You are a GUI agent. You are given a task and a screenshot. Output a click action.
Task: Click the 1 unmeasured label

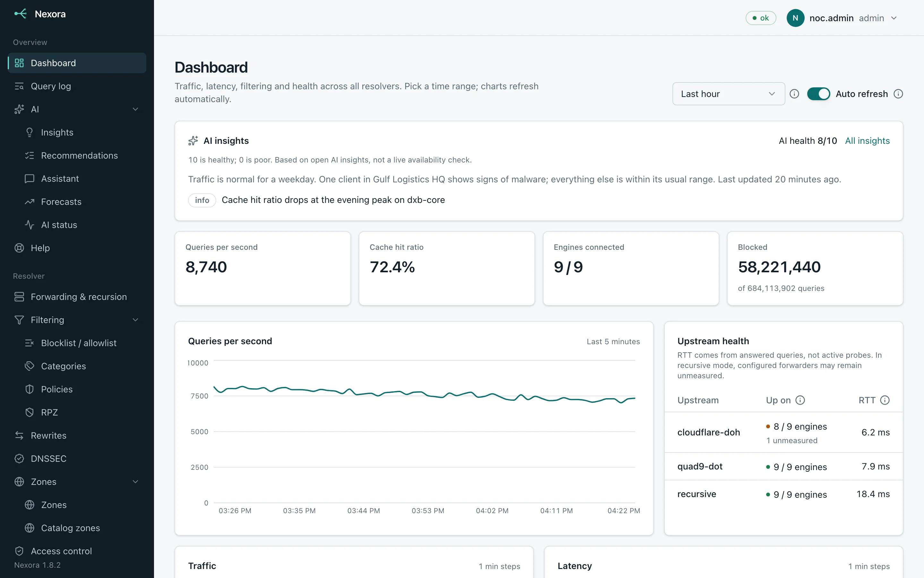[792, 441]
